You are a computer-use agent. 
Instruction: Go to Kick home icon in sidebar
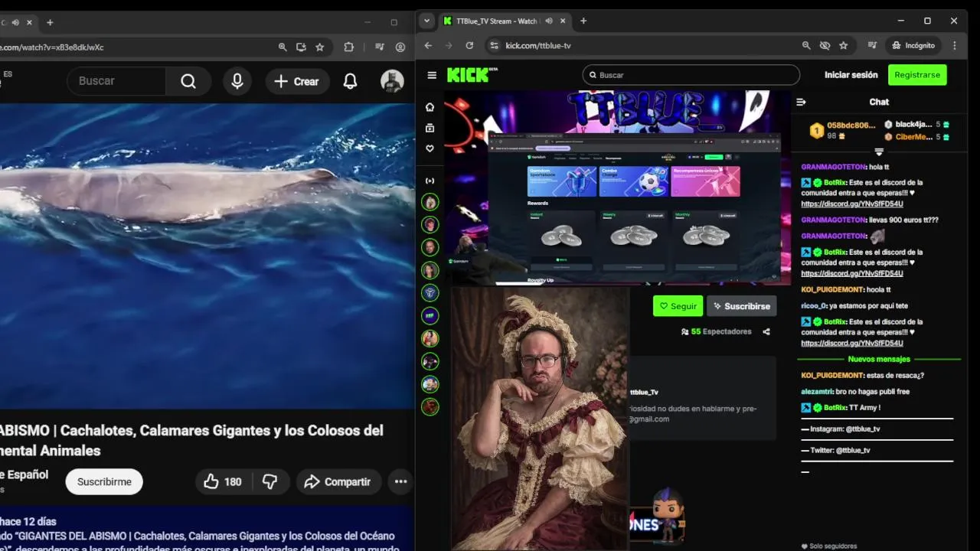[430, 106]
